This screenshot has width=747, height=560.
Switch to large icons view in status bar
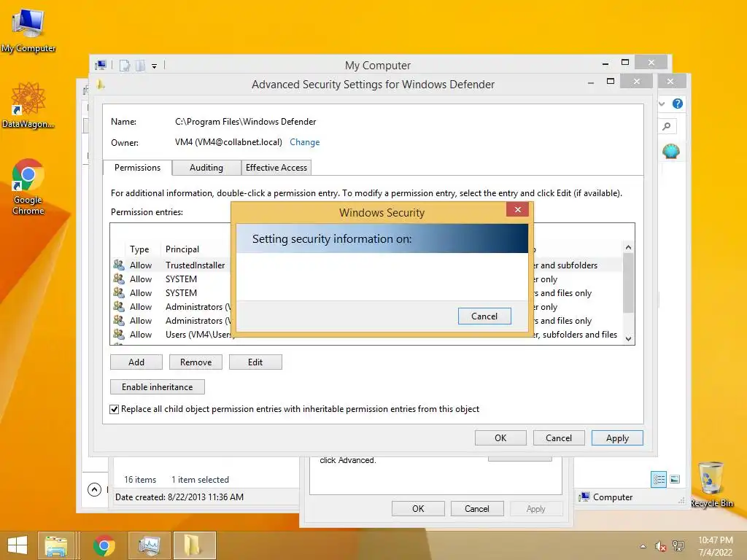(x=675, y=479)
